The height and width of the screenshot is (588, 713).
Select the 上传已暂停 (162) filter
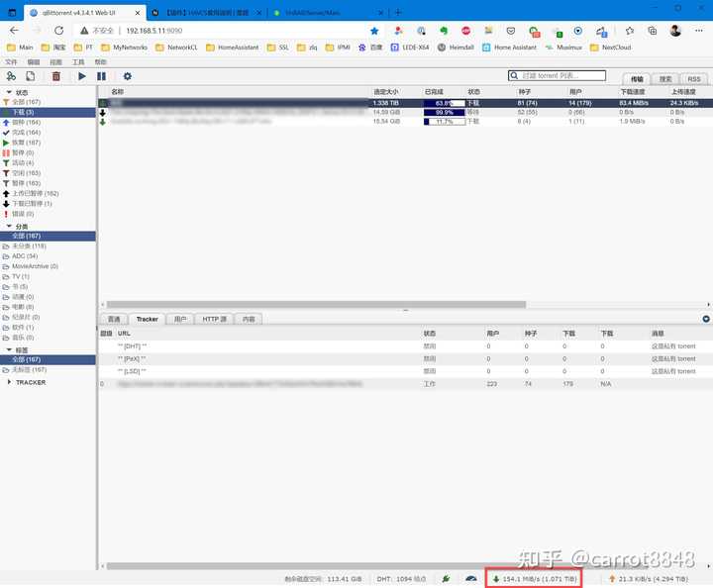point(48,193)
